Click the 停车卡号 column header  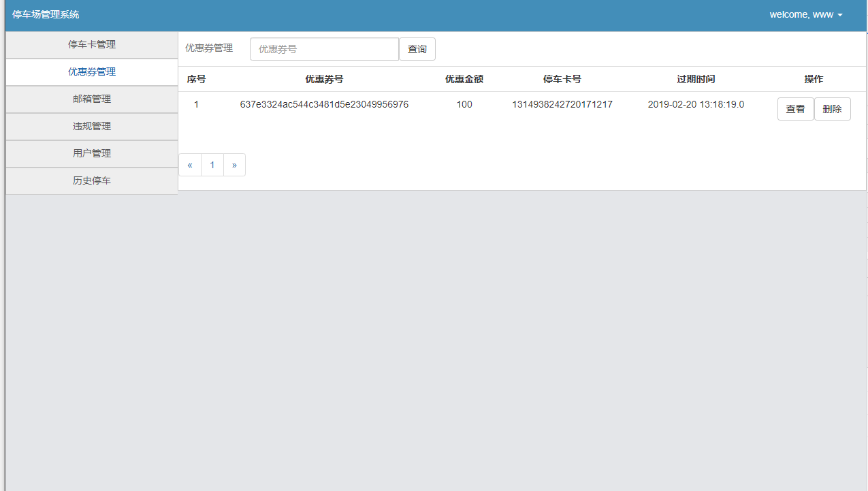[x=562, y=79]
